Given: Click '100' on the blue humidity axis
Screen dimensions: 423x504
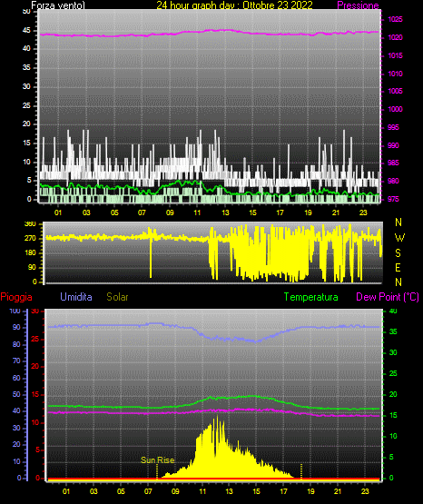Looking at the screenshot, I should (15, 311).
